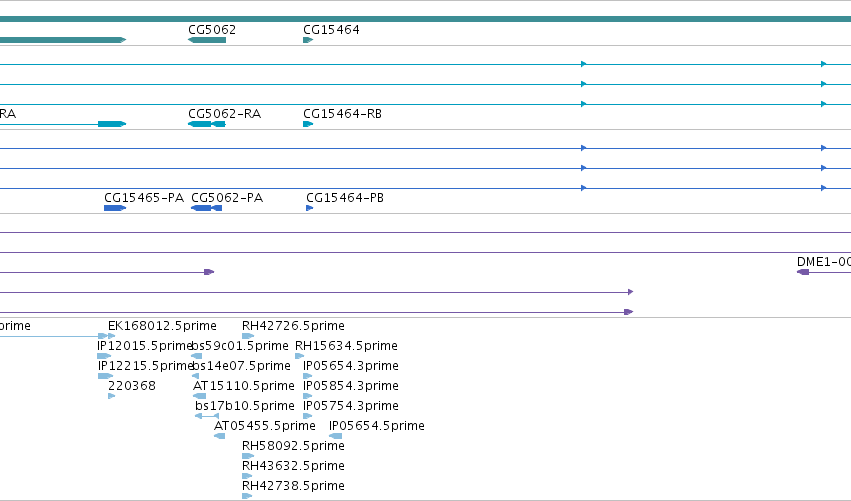Select the IP12215.5prime EST label
Viewport: 851px width, 501px height.
click(x=145, y=366)
